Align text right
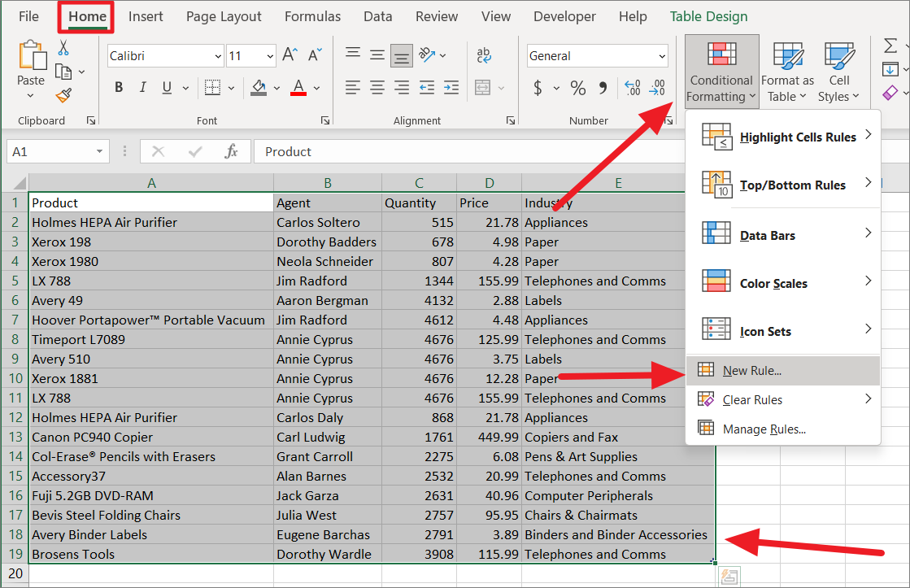The width and height of the screenshot is (910, 588). [402, 88]
